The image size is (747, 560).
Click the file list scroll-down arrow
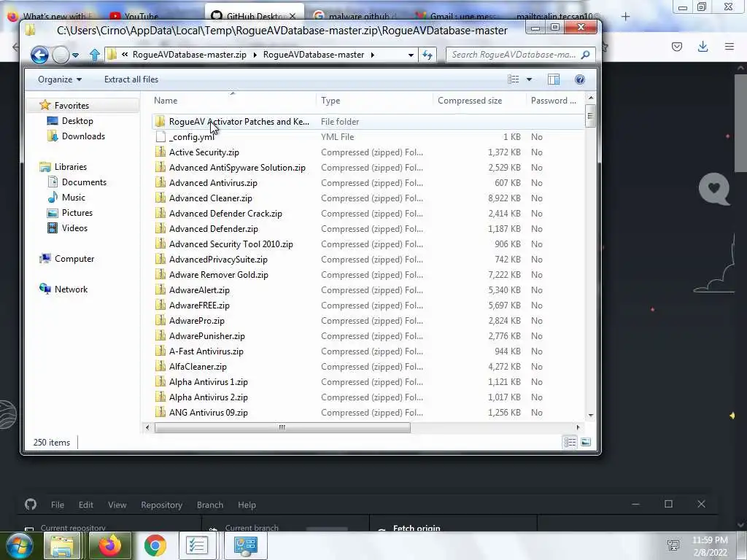tap(591, 415)
